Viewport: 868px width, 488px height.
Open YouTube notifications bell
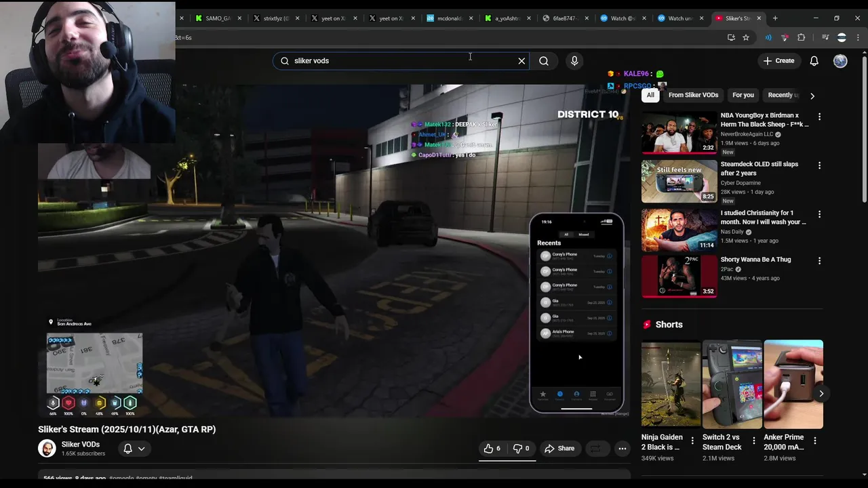814,61
